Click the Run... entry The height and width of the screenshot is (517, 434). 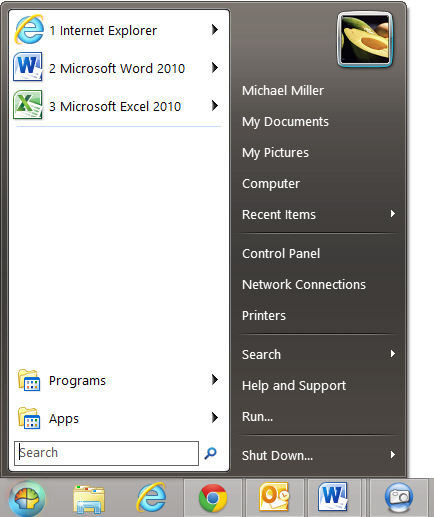pyautogui.click(x=257, y=417)
